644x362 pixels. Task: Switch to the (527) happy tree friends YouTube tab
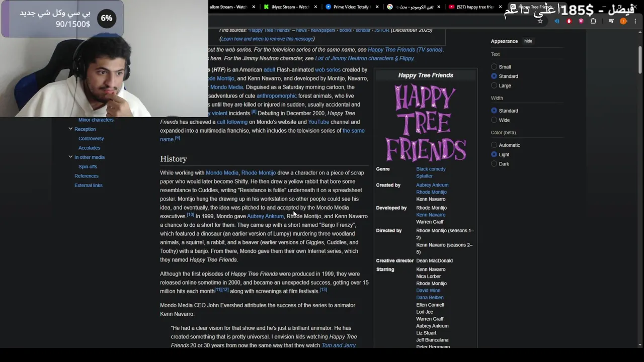(x=471, y=7)
